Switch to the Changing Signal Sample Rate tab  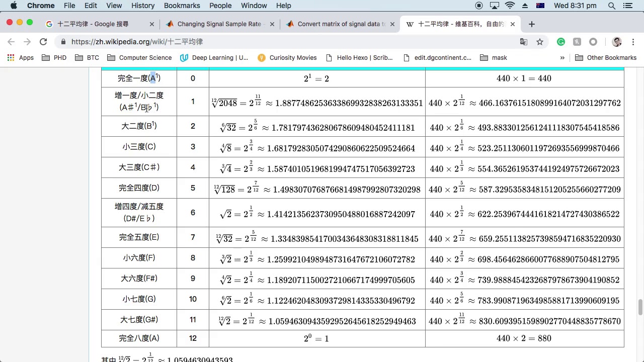pyautogui.click(x=219, y=24)
